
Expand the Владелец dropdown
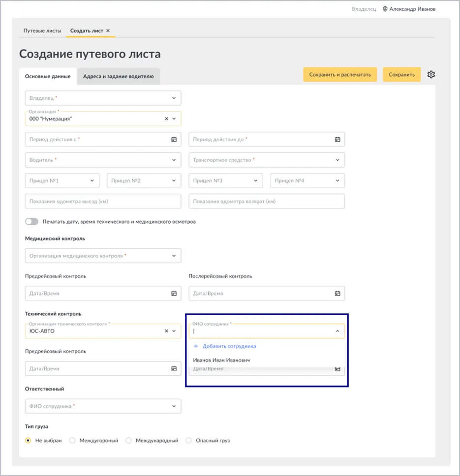pos(103,98)
